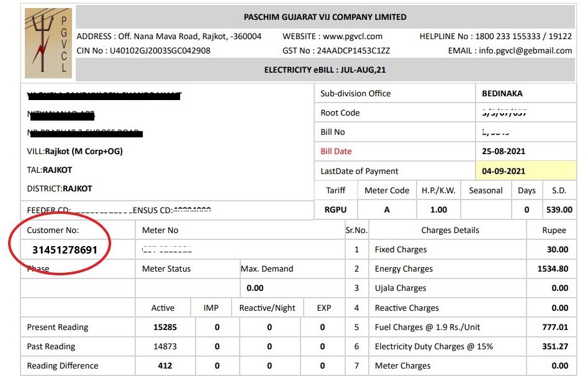Click the Days column header
The image size is (588, 376).
click(527, 191)
